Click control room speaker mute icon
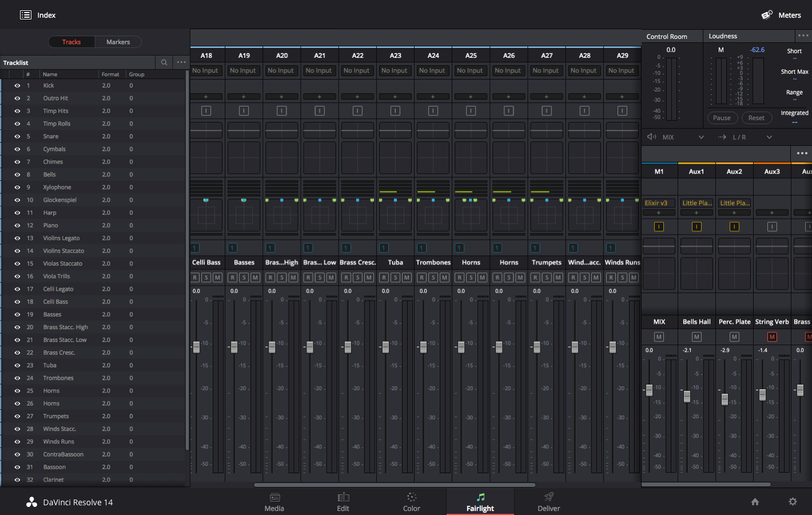The width and height of the screenshot is (812, 515). click(651, 137)
